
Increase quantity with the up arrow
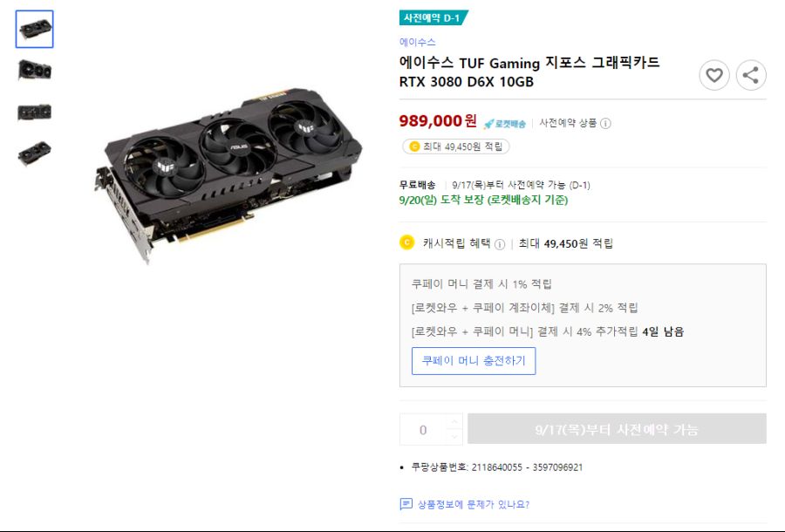454,422
